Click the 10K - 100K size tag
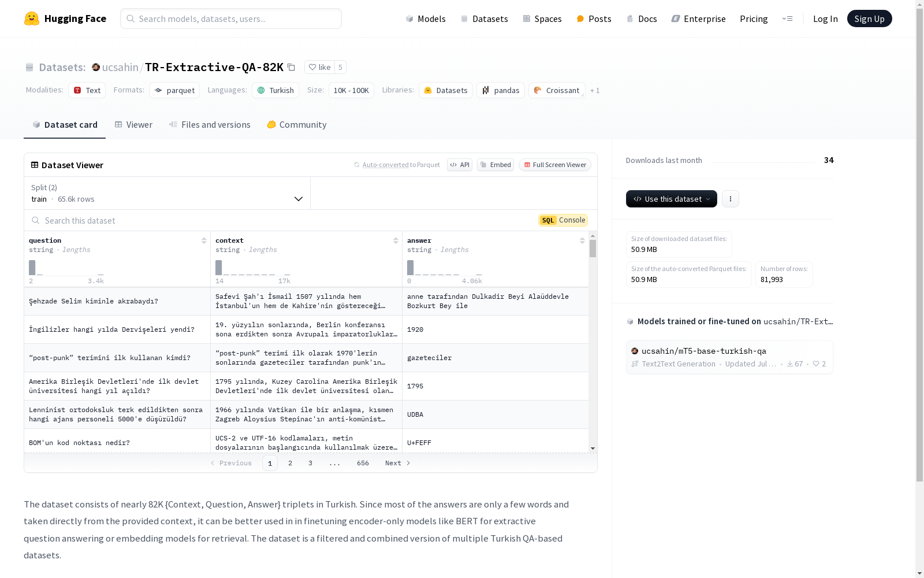This screenshot has width=924, height=578. coord(351,90)
